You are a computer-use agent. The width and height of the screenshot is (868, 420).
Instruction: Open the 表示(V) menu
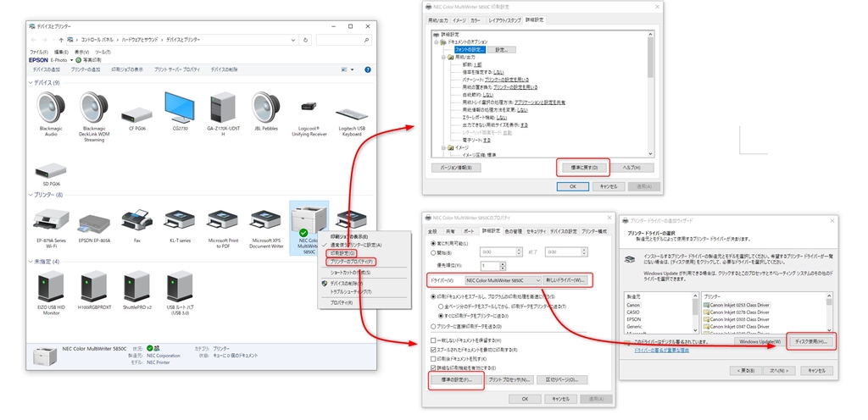coord(82,52)
